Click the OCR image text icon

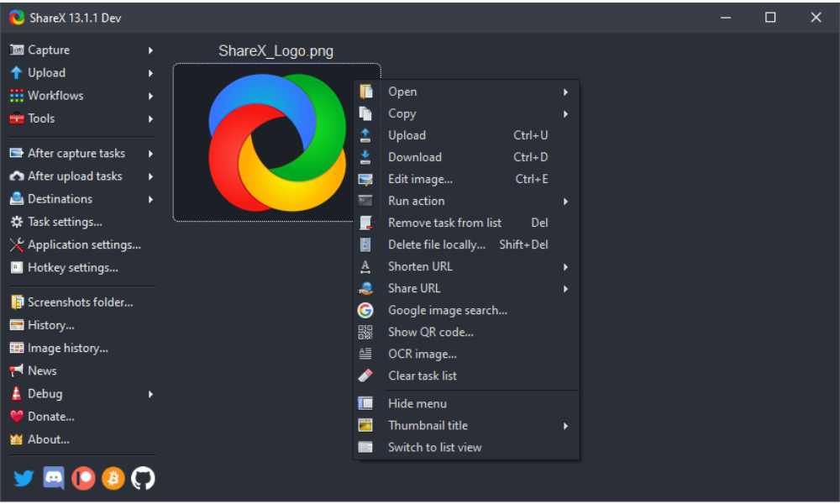pyautogui.click(x=365, y=354)
